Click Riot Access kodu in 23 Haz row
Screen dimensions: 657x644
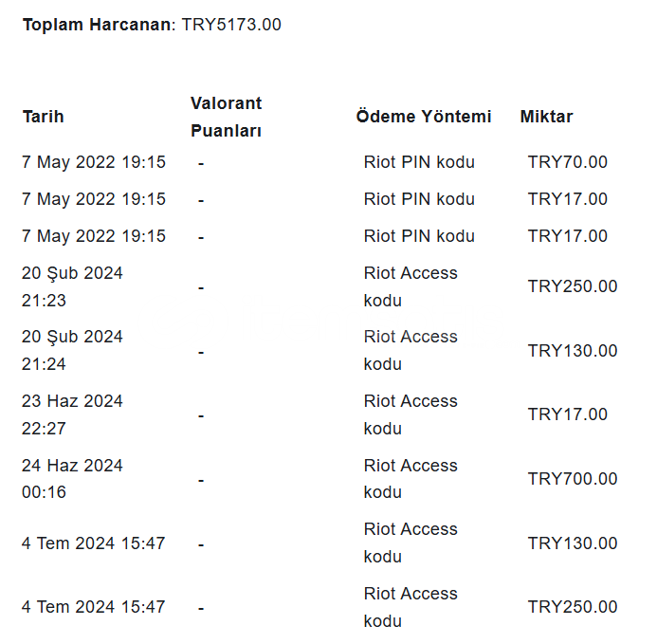(x=411, y=414)
